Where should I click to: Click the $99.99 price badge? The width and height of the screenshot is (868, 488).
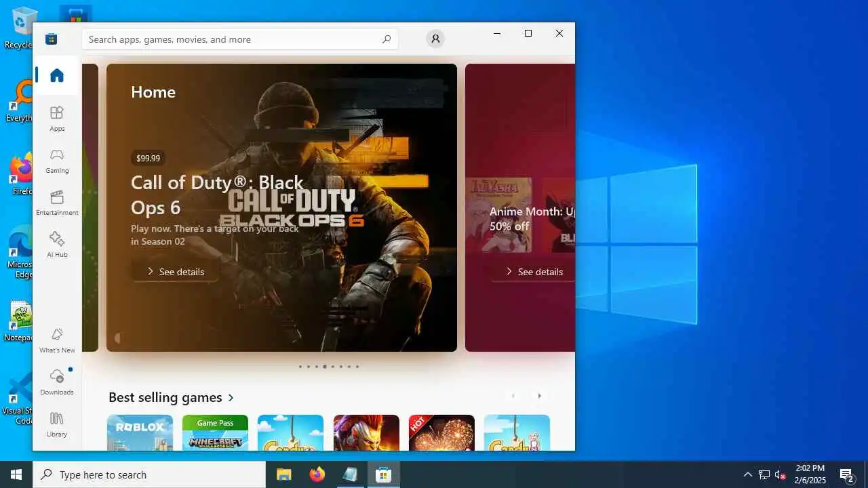[148, 158]
